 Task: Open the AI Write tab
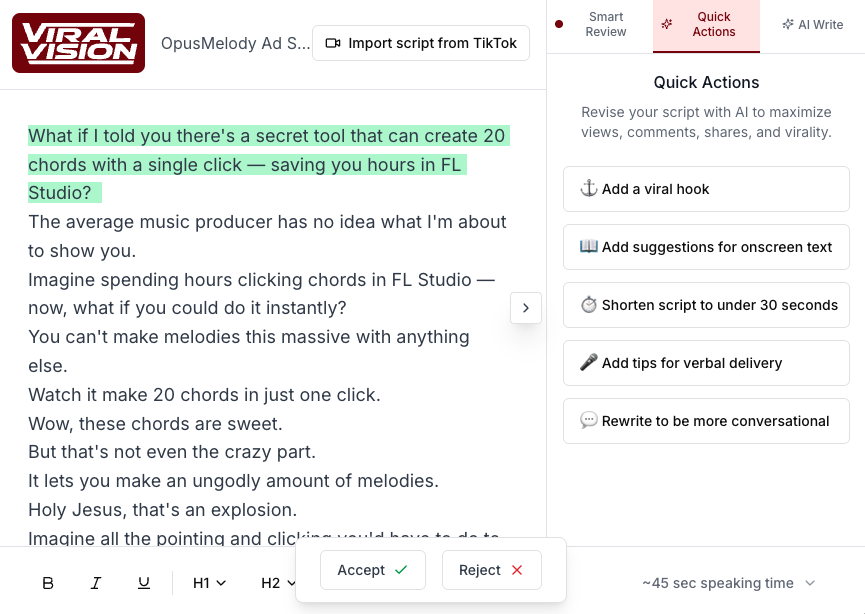pos(812,25)
